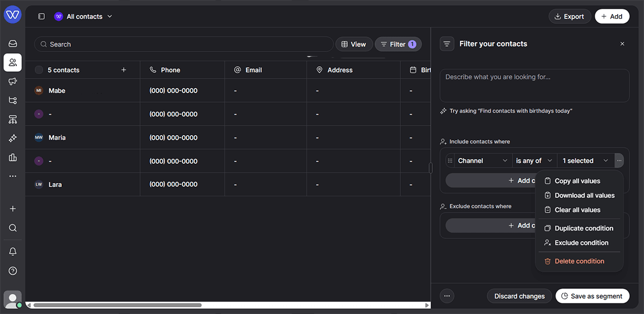Open the hierarchy channels icon in the sidebar
Viewport: 644px width, 314px height.
tap(13, 119)
